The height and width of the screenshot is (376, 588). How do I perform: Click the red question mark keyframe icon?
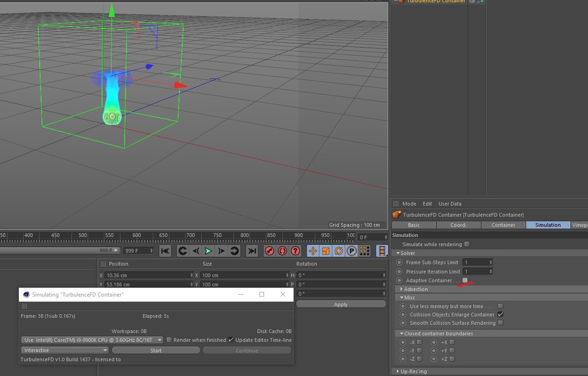click(295, 251)
